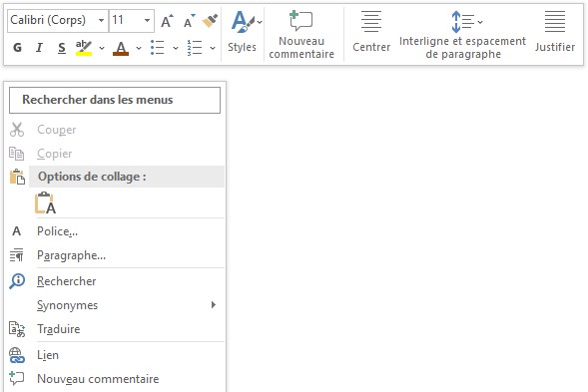The width and height of the screenshot is (588, 392).
Task: Open the Styles gallery
Action: 243,32
